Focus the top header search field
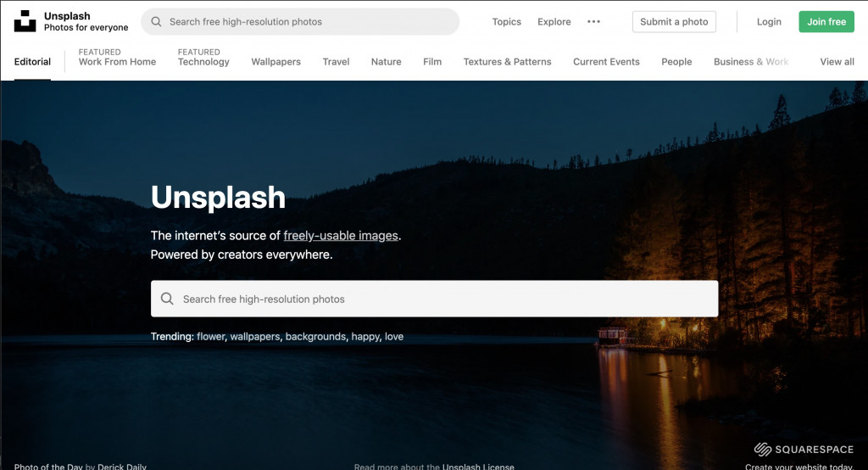Image resolution: width=868 pixels, height=470 pixels. coord(300,21)
